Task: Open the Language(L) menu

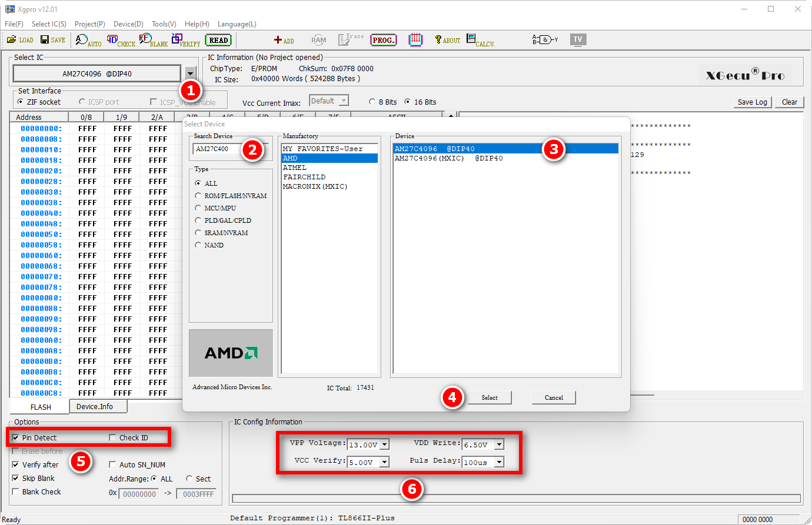Action: [x=237, y=24]
